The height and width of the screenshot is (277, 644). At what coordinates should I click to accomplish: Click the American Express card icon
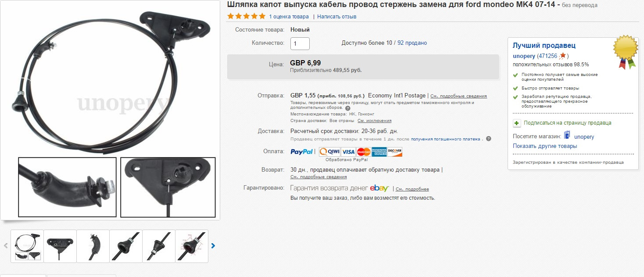(x=379, y=152)
